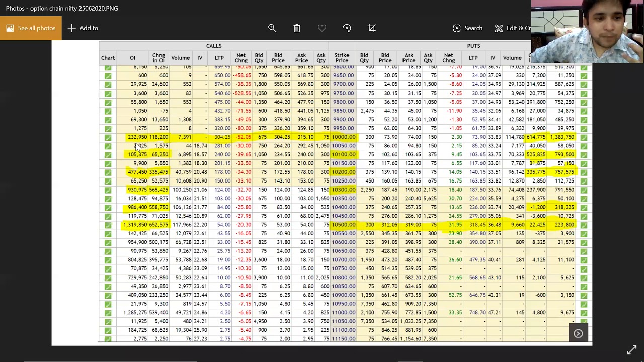Click put net change 52.75

click(455, 295)
